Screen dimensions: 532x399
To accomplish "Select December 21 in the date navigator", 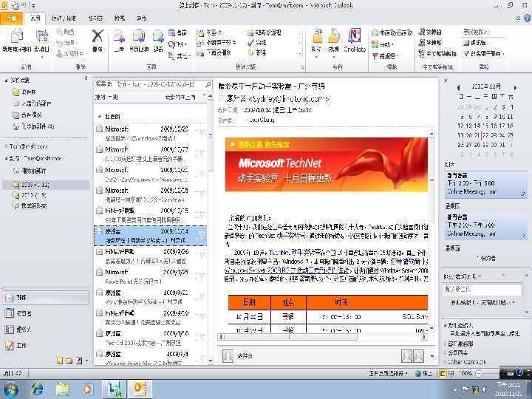I will pyautogui.click(x=477, y=135).
